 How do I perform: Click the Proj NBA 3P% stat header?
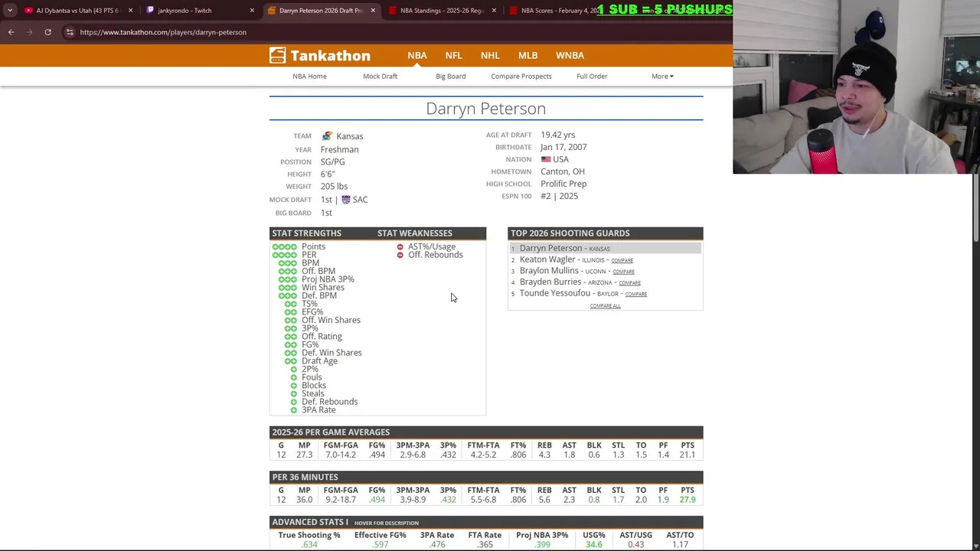coord(542,535)
